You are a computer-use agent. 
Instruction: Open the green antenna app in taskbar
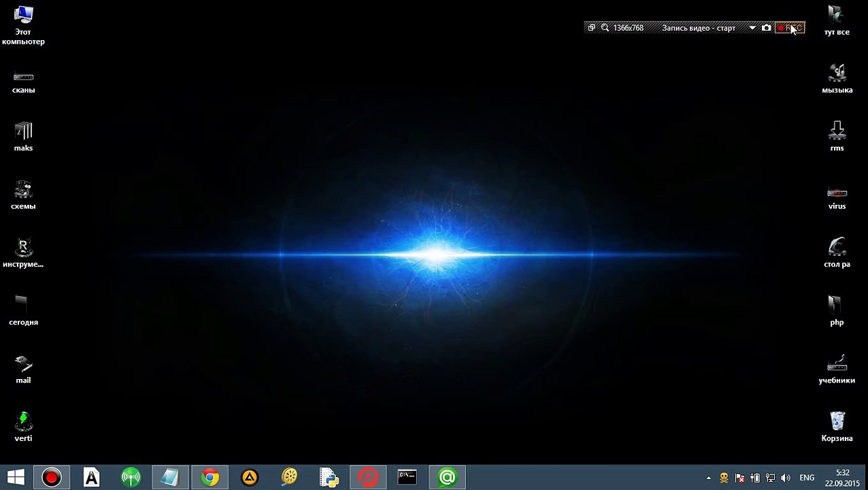point(131,478)
